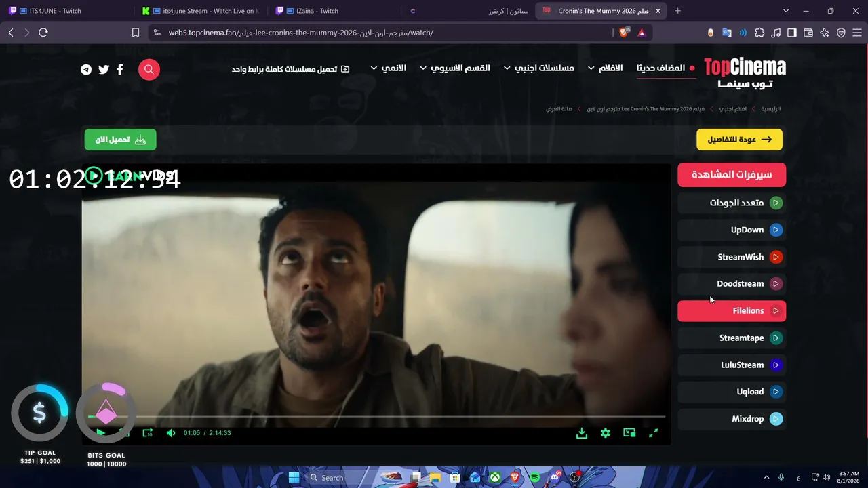Open the Facebook icon link

(120, 69)
